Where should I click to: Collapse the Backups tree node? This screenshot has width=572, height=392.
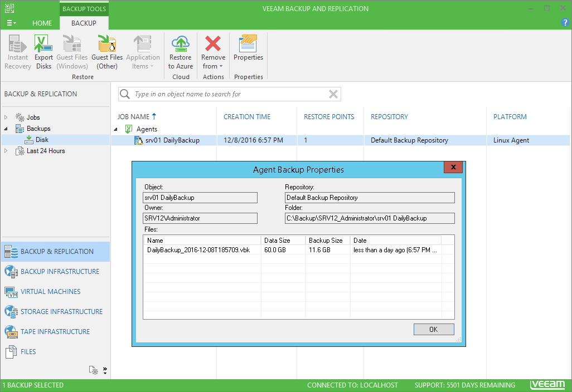[x=6, y=129]
